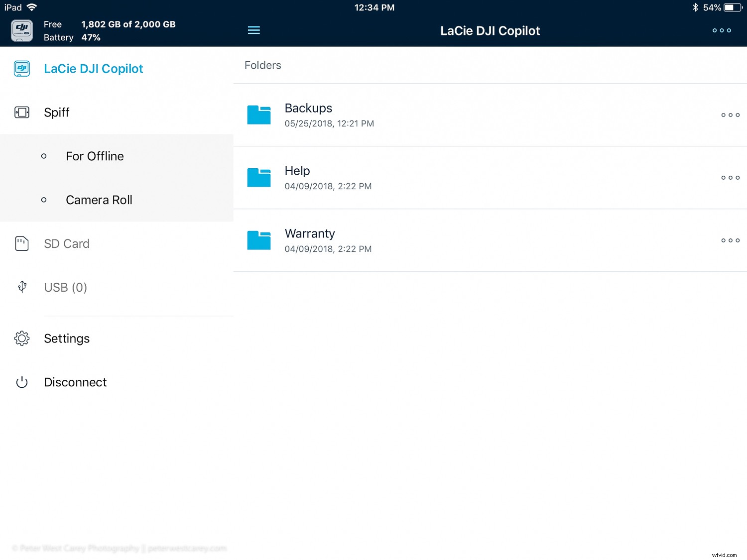Click the Help folder icon

click(x=258, y=177)
